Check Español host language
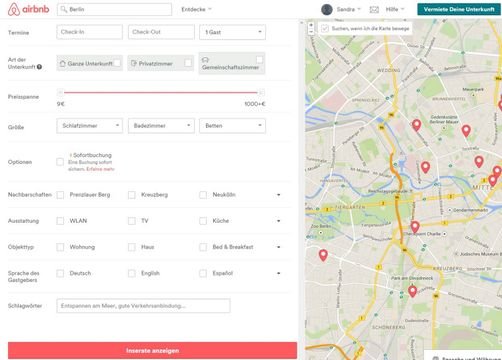The width and height of the screenshot is (502, 360). [x=203, y=273]
